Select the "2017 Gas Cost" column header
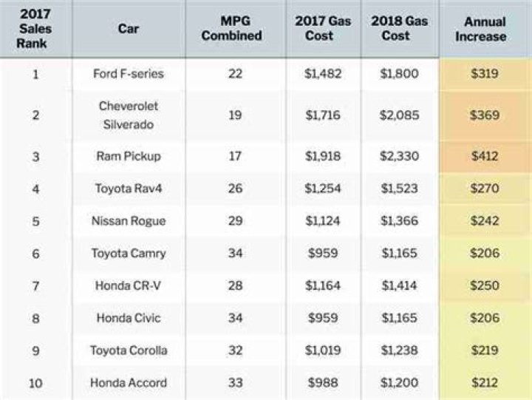Screen dimensions: 532x400 [324, 29]
